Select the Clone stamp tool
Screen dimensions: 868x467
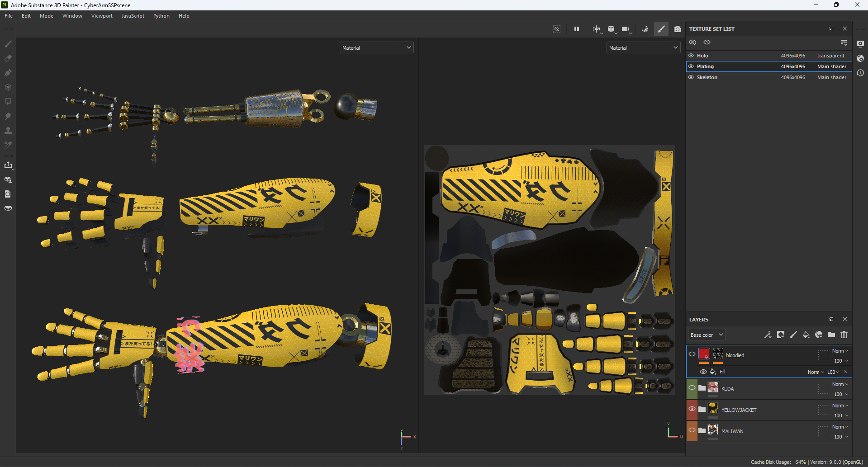coord(8,131)
